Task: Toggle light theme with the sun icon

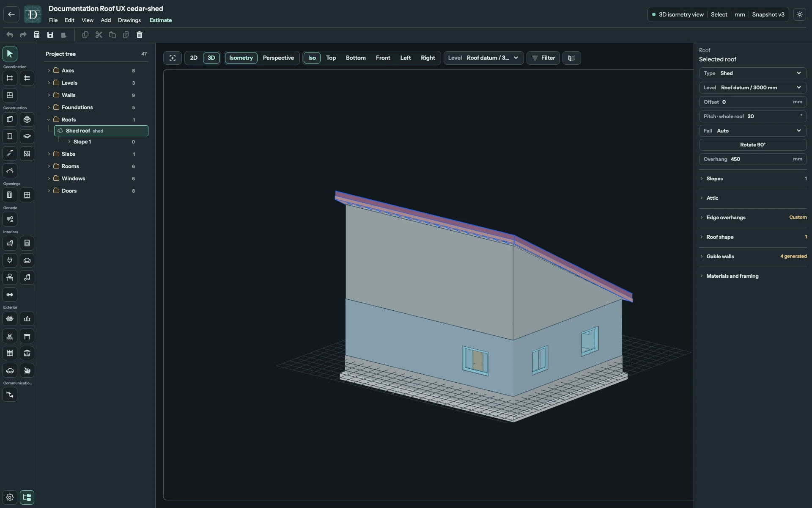Action: [800, 14]
